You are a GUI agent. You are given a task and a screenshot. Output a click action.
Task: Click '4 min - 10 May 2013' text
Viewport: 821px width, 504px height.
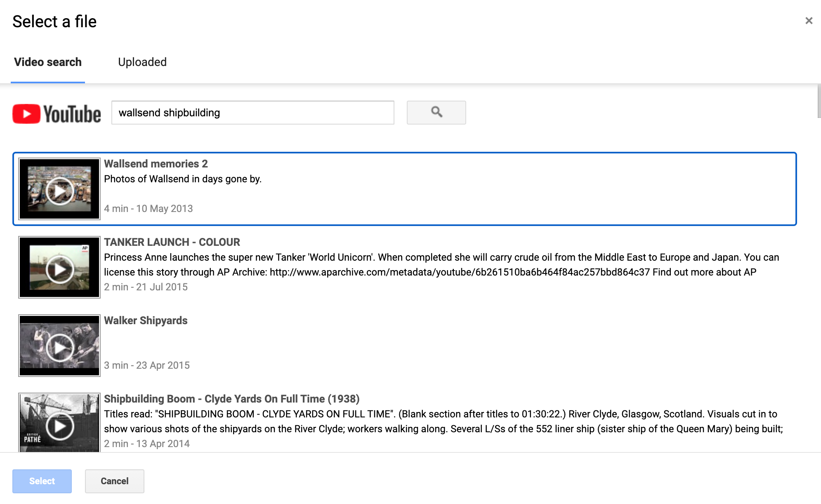149,209
